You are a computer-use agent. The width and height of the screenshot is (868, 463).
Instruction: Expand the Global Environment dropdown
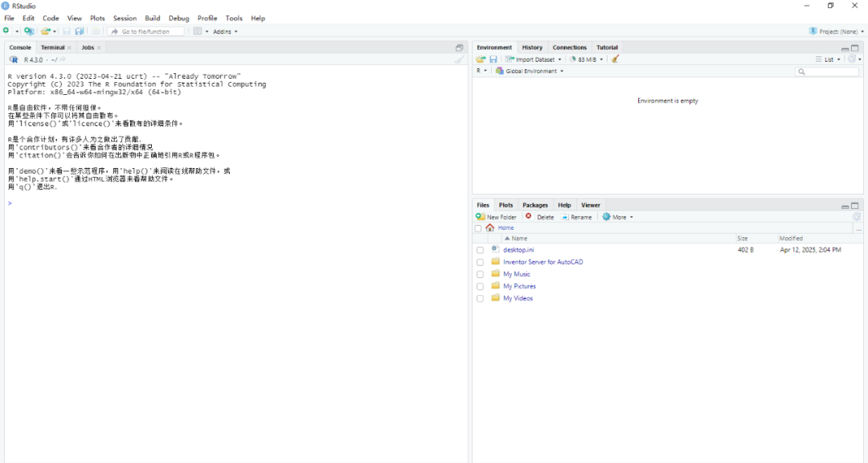pos(530,72)
